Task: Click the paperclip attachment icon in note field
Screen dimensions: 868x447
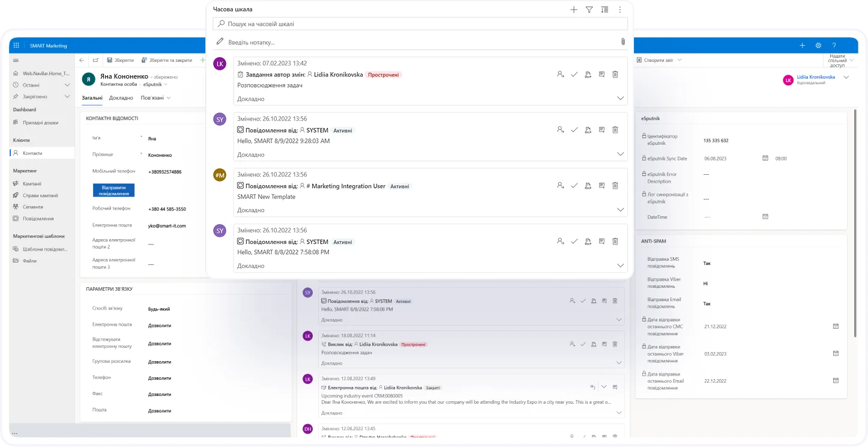Action: click(x=622, y=41)
